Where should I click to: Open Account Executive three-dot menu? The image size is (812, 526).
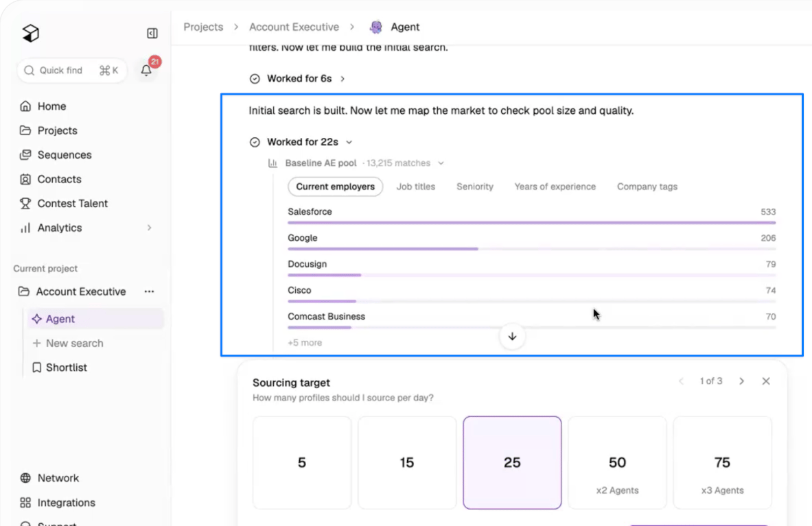click(149, 291)
